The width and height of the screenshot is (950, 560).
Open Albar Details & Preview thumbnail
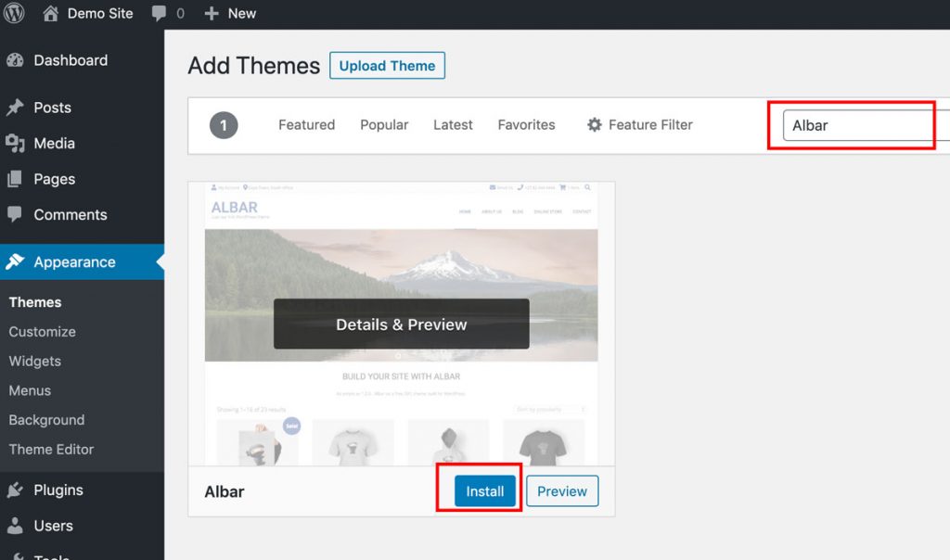point(401,325)
